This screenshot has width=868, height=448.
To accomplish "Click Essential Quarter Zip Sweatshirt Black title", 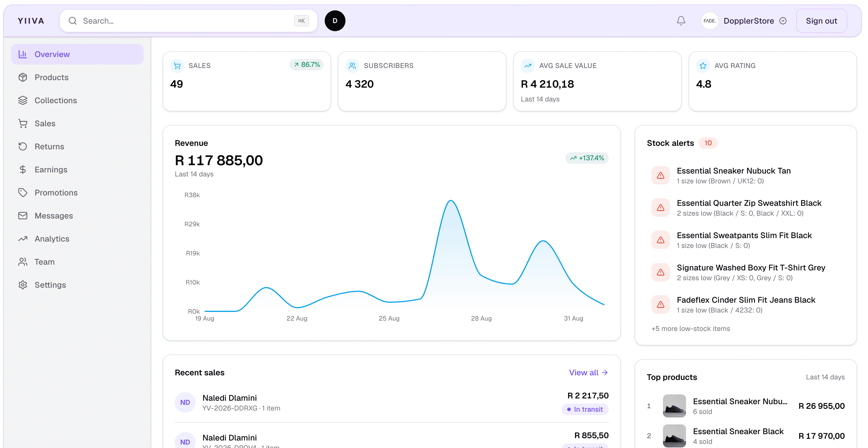I will pyautogui.click(x=749, y=203).
